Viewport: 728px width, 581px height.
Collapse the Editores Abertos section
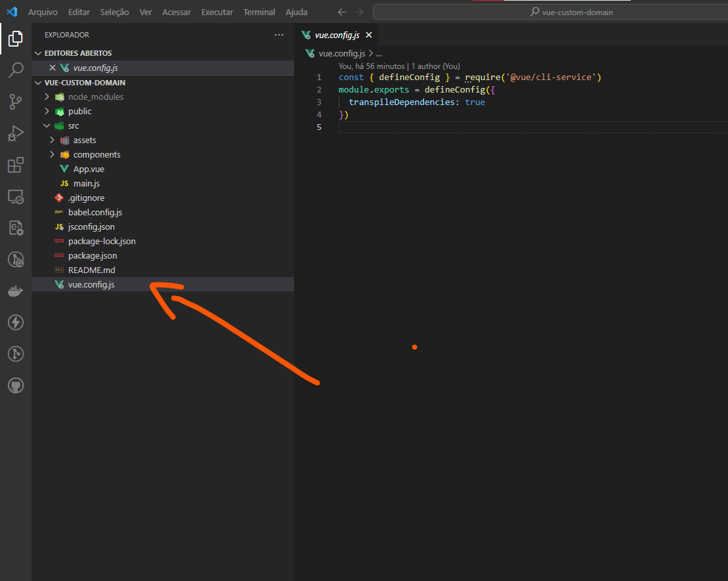(x=38, y=53)
